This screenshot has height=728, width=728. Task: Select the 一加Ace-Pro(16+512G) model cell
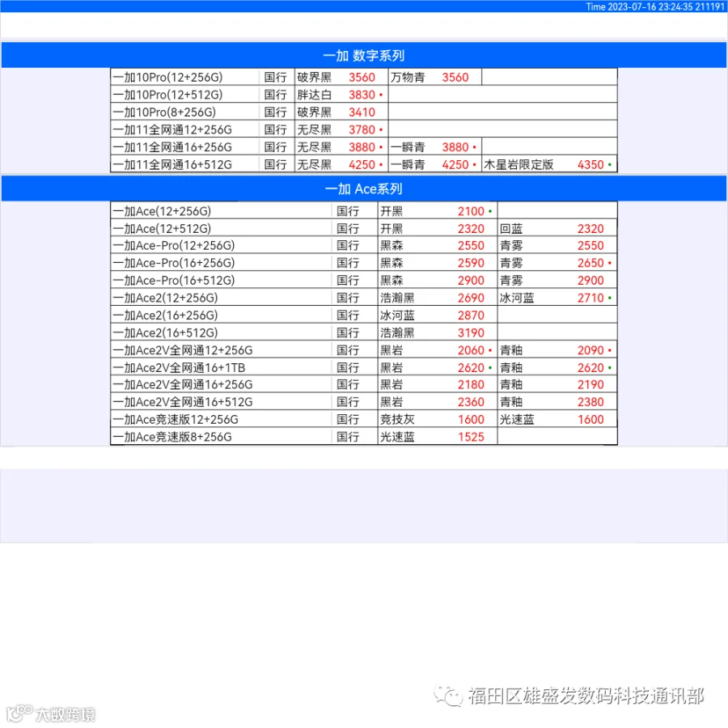click(222, 281)
